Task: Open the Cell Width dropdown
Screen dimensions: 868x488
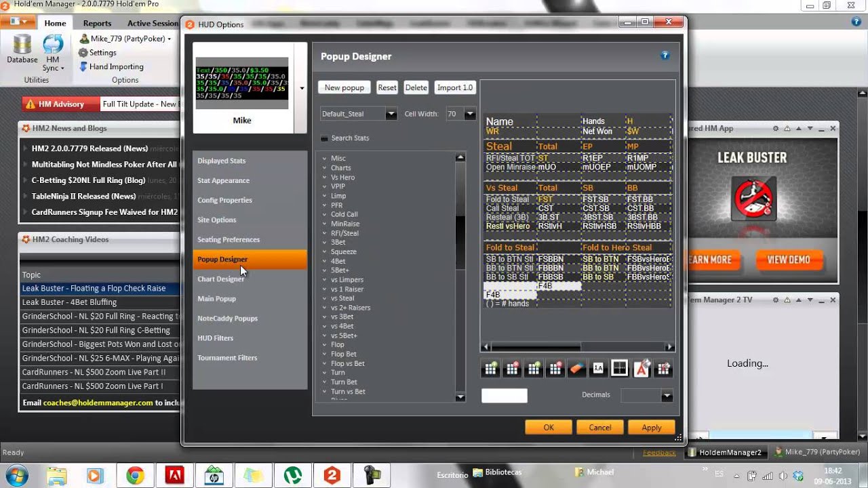Action: pos(469,115)
